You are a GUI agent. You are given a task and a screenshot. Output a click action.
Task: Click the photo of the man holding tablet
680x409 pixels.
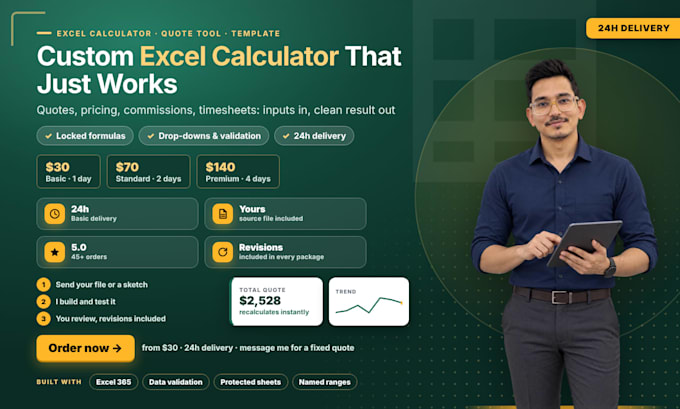(564, 234)
